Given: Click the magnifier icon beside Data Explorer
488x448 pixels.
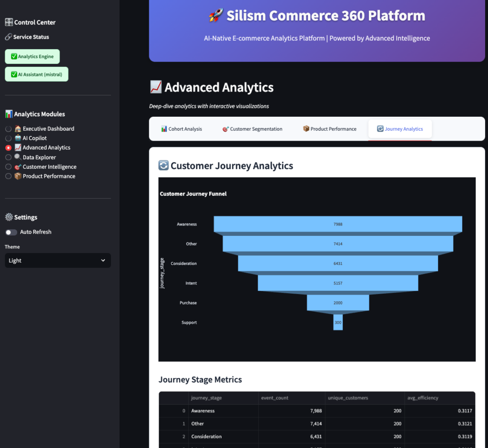Looking at the screenshot, I should click(x=18, y=157).
